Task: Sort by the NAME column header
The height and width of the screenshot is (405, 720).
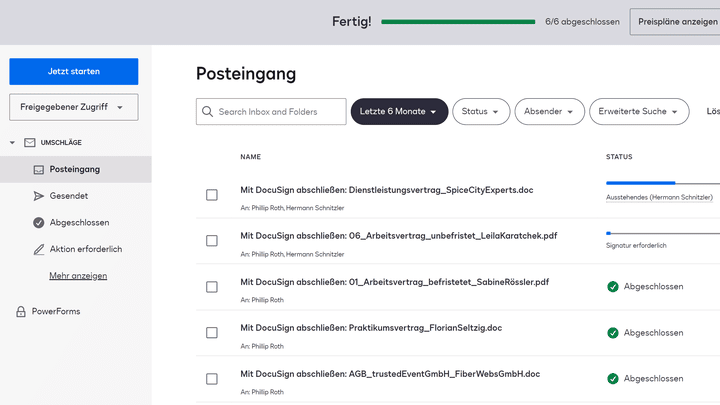Action: [x=251, y=157]
